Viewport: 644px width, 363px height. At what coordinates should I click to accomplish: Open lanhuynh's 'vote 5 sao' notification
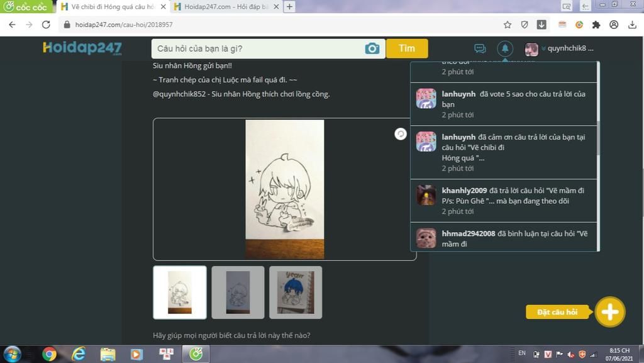[x=504, y=104]
